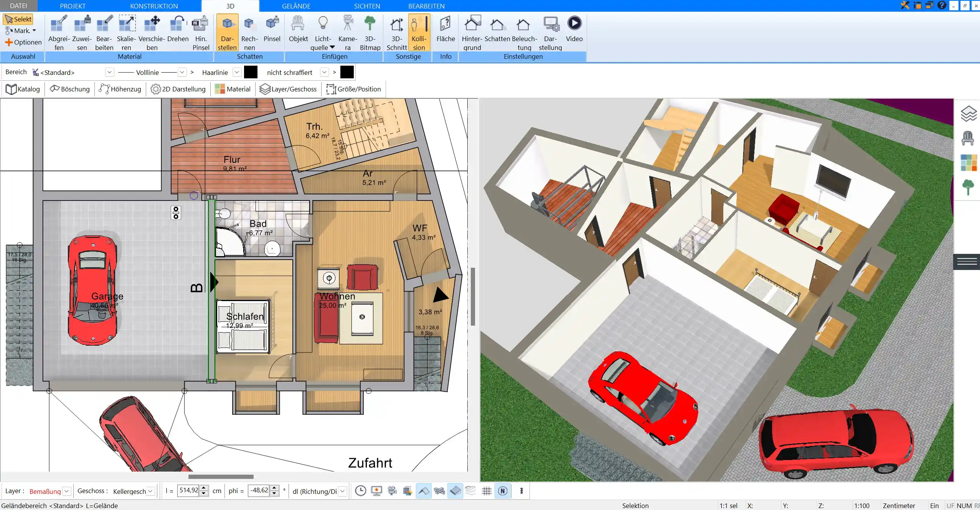Toggle the beams display button
Image resolution: width=980 pixels, height=510 pixels.
[439, 491]
